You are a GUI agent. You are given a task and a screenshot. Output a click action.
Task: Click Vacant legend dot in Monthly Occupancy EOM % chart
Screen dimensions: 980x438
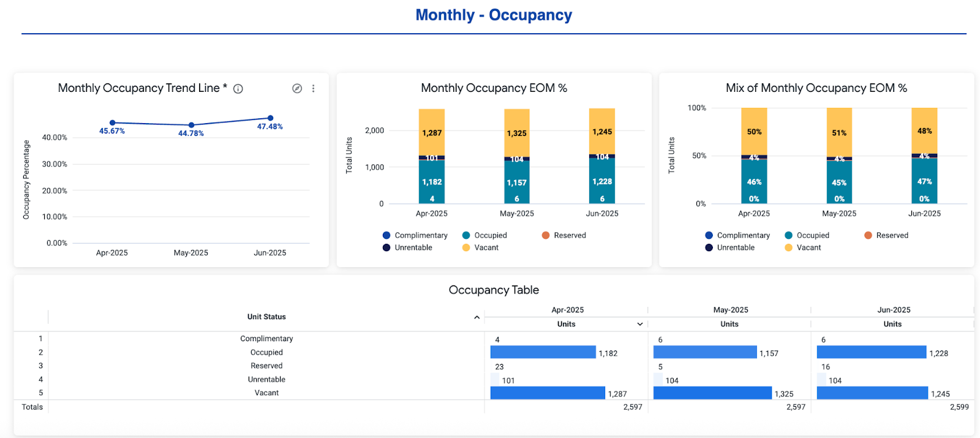466,247
